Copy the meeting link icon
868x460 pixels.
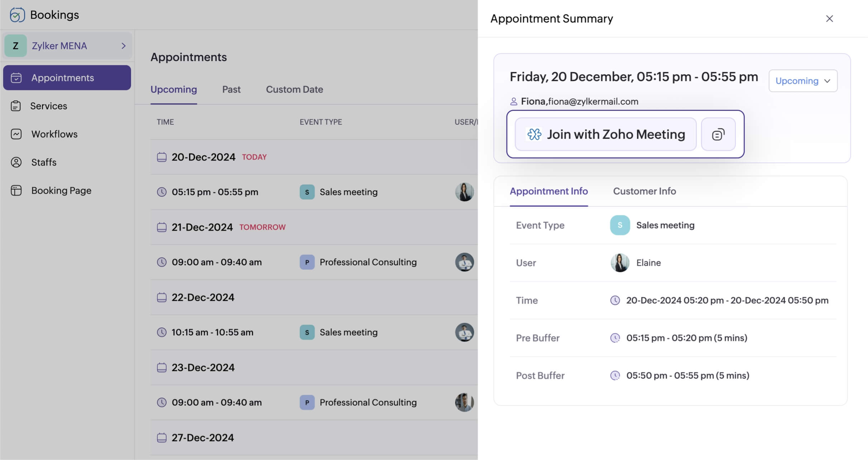tap(718, 134)
